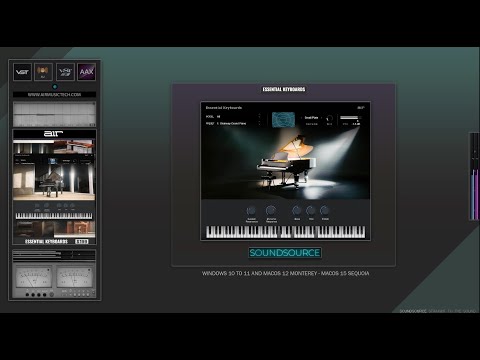Open the category selector row in the plugin
Image resolution: width=480 pixels, height=360 pixels.
[x=233, y=117]
